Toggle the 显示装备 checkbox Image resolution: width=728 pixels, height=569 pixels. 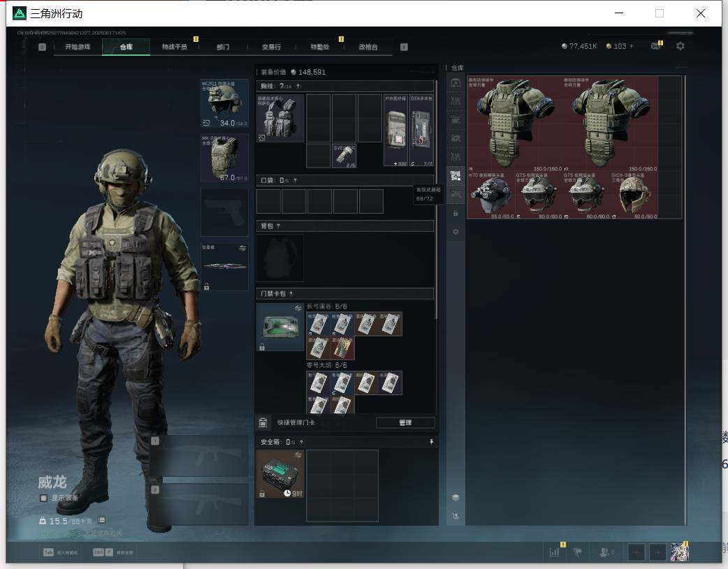point(43,498)
